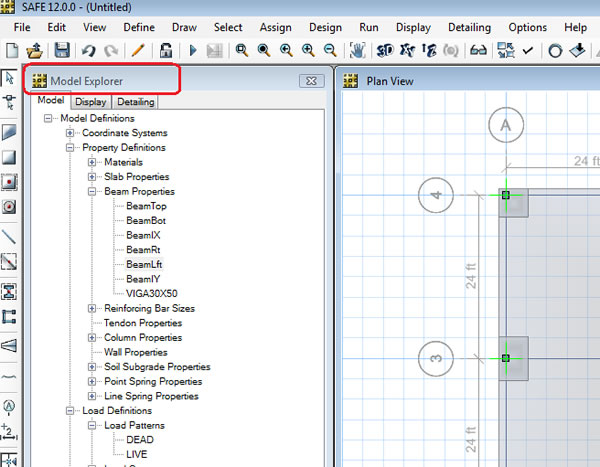Select the pointer tool in left toolbar

coord(9,78)
